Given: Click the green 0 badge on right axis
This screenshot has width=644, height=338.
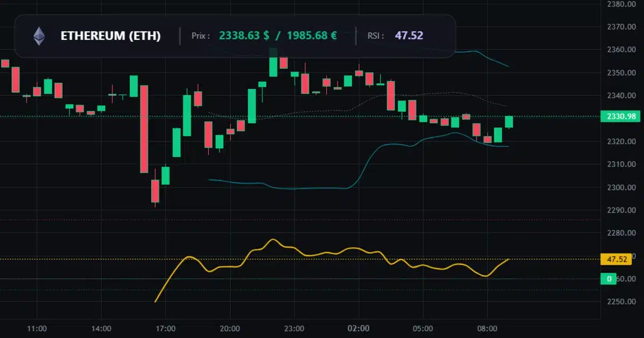Looking at the screenshot, I should tap(609, 278).
